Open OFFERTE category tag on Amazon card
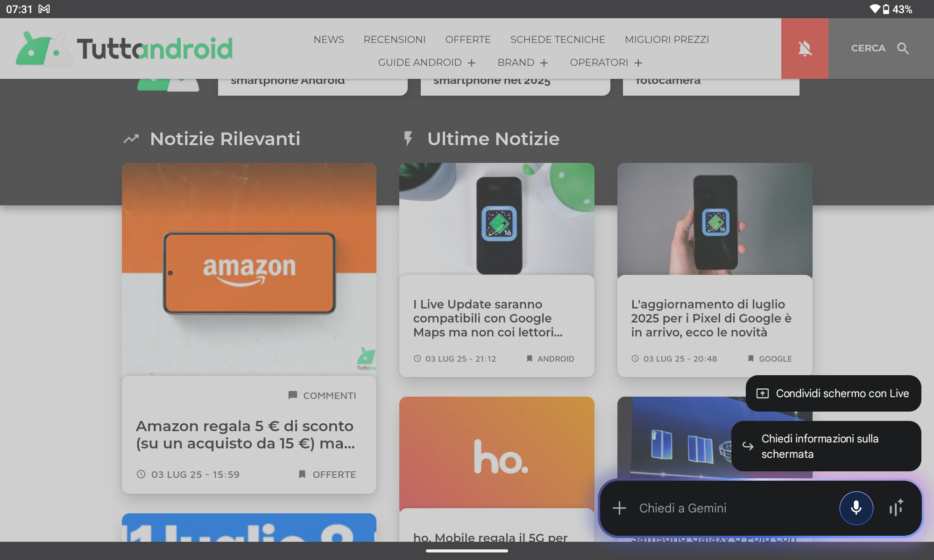Screen dimensions: 934x560 pyautogui.click(x=334, y=475)
